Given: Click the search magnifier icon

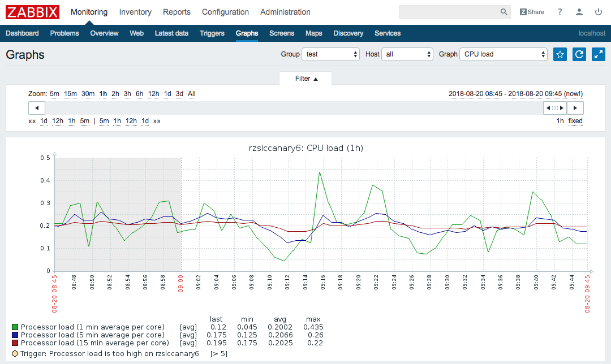Looking at the screenshot, I should (x=504, y=11).
